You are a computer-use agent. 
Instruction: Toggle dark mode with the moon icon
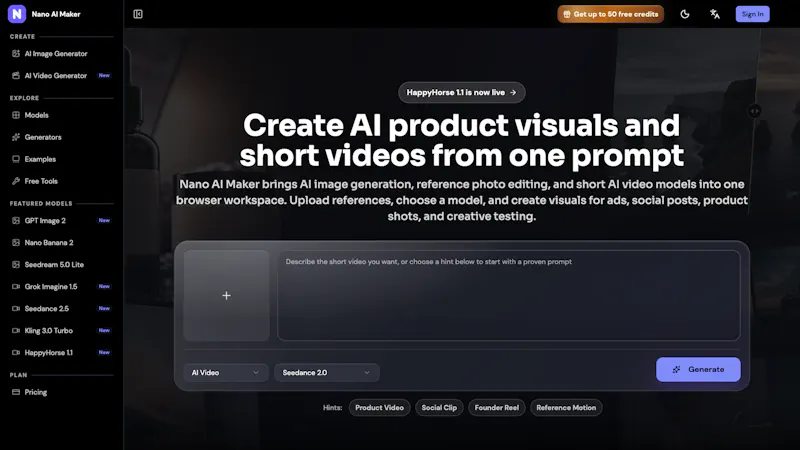pyautogui.click(x=685, y=14)
